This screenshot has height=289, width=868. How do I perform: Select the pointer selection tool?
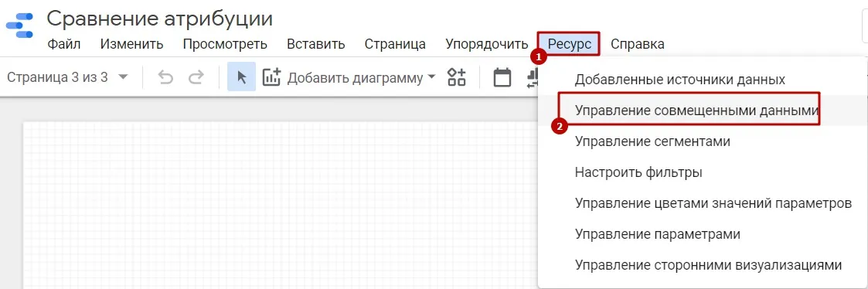tap(241, 77)
